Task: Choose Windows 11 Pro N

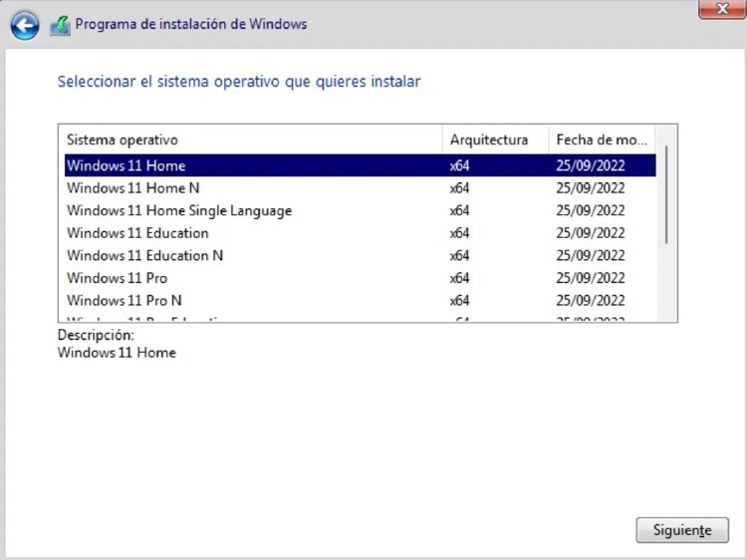Action: tap(124, 300)
